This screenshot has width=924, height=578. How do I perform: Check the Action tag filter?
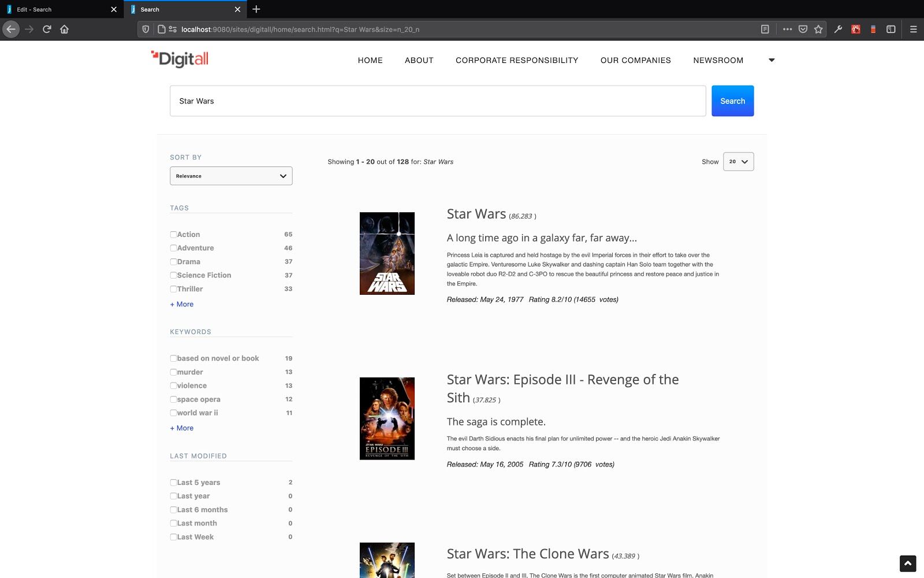click(x=173, y=235)
